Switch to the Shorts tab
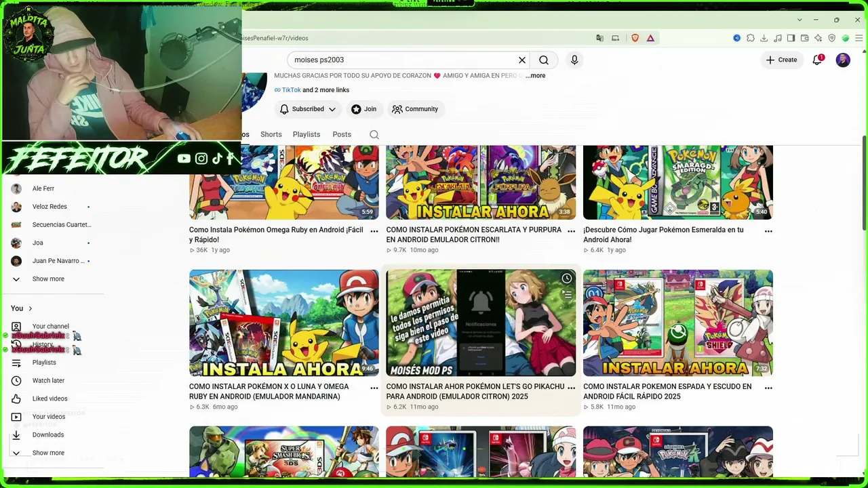Image resolution: width=868 pixels, height=488 pixels. [271, 134]
